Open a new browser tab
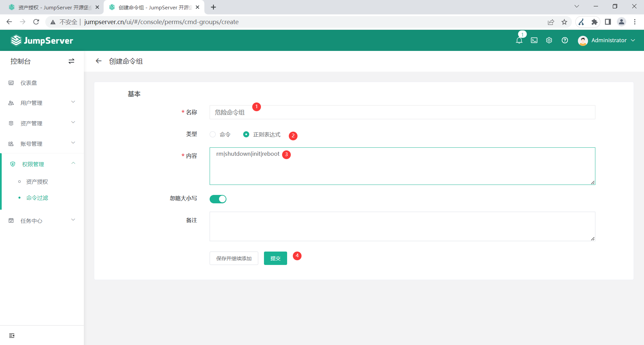 214,7
